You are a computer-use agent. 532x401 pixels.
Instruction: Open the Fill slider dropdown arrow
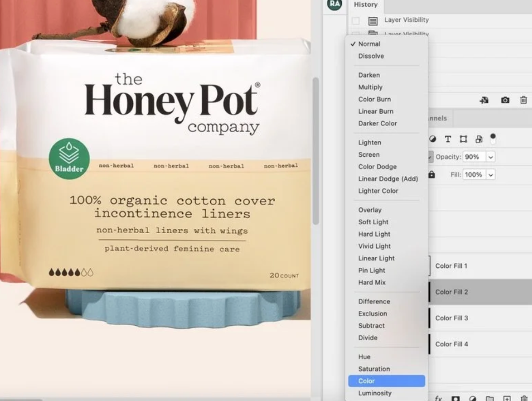[x=490, y=175]
